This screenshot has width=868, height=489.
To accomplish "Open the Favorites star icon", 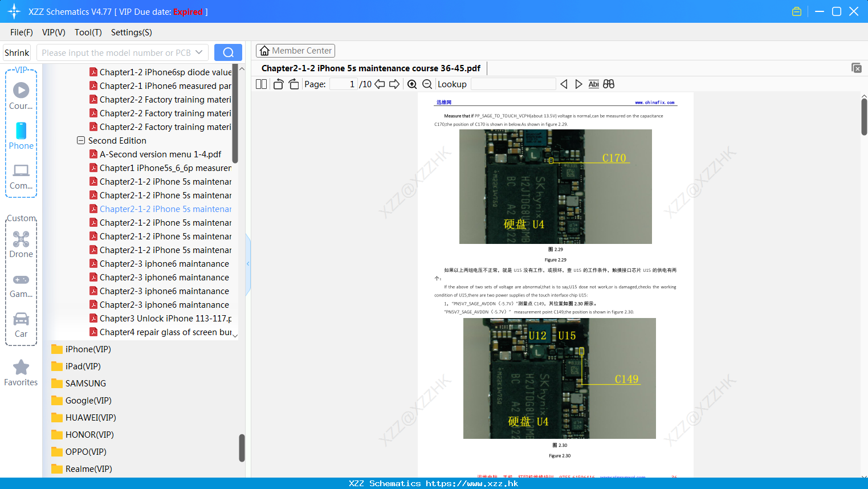I will [x=21, y=373].
